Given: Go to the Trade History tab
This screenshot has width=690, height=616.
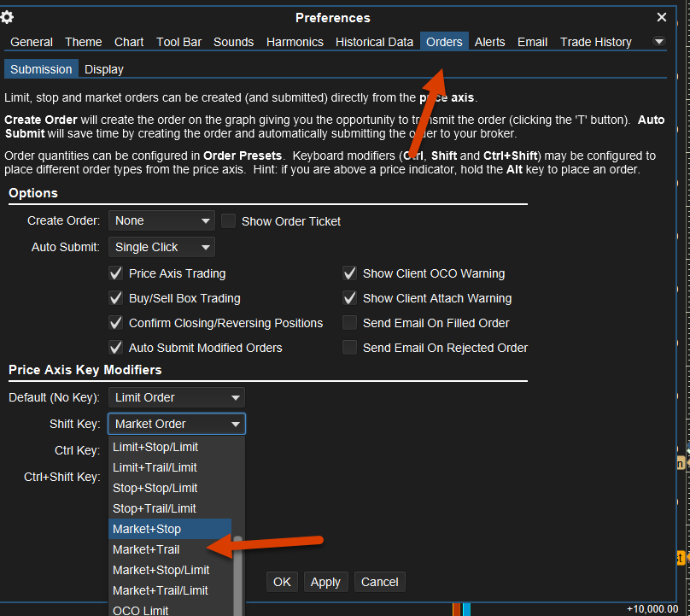Looking at the screenshot, I should pos(595,42).
